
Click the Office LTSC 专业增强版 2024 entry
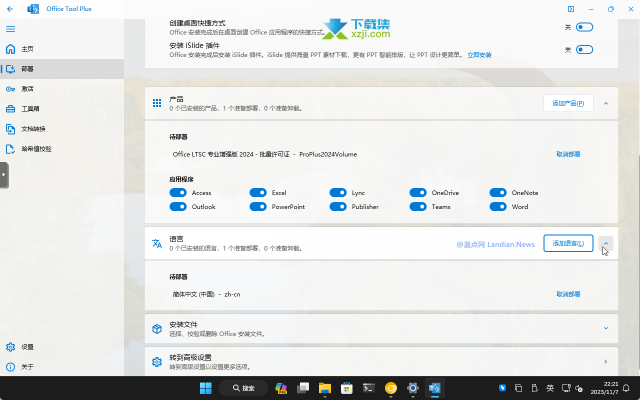(x=265, y=154)
